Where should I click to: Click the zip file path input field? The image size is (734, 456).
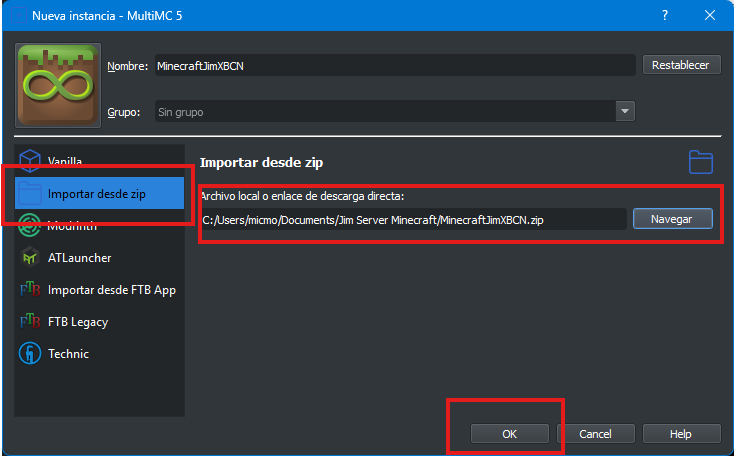[413, 218]
